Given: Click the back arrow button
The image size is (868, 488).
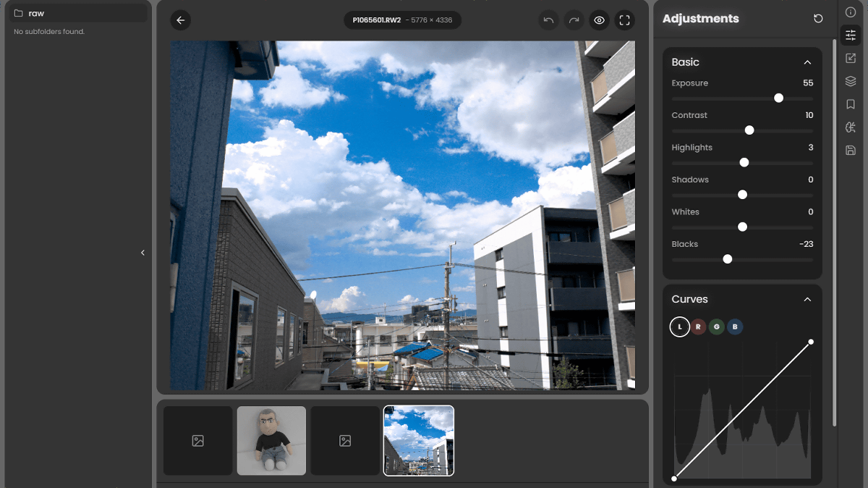Looking at the screenshot, I should point(181,20).
